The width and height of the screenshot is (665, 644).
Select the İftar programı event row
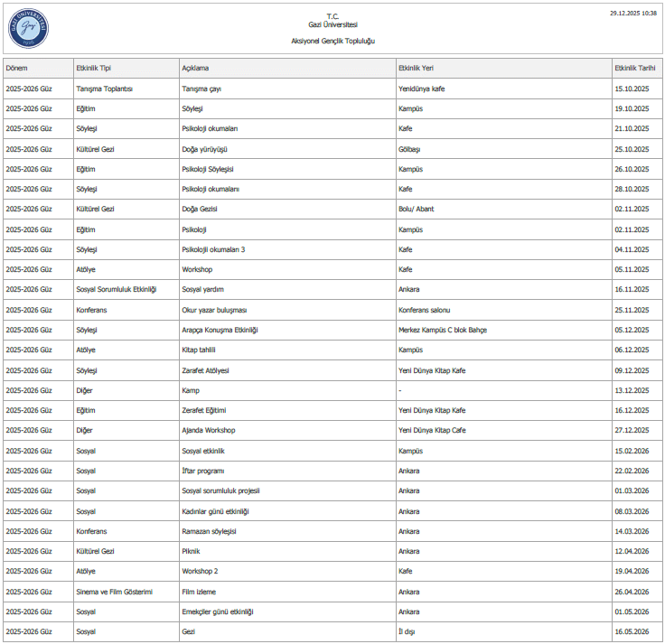202,471
